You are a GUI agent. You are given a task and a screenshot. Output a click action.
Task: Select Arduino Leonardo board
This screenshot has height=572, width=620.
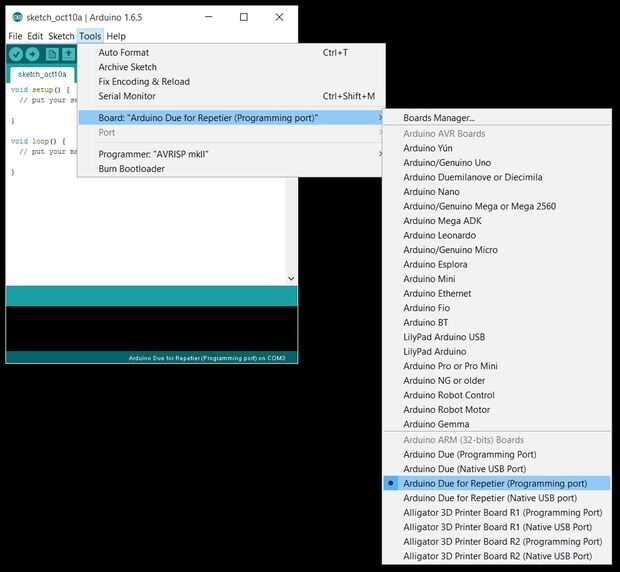pyautogui.click(x=497, y=235)
